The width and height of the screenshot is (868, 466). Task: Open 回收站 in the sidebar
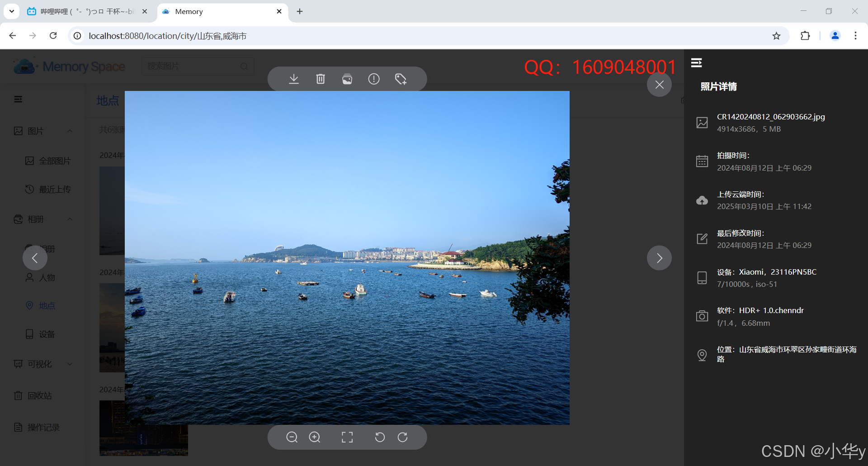pos(33,395)
